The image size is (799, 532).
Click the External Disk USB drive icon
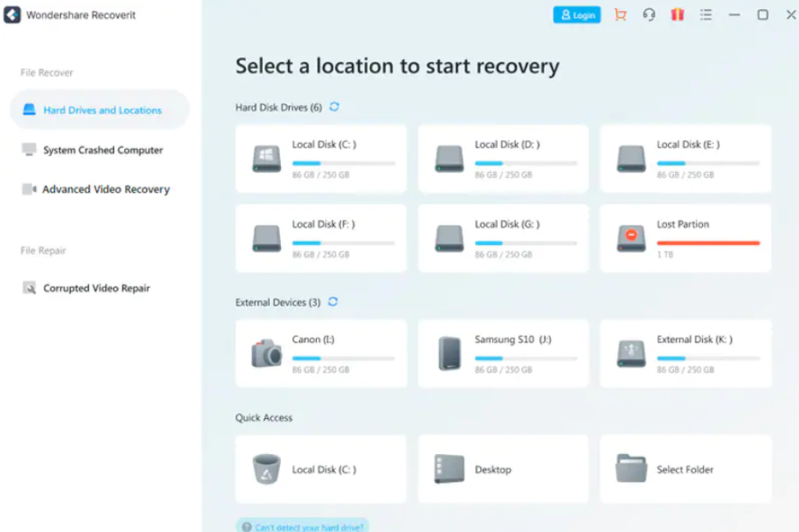coord(631,353)
